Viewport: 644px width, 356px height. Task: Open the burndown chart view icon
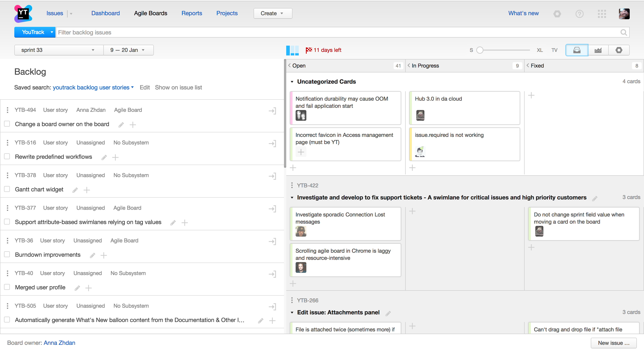pos(598,50)
